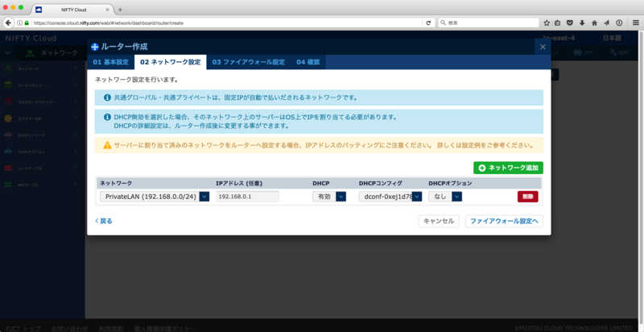Click the マルチロードバランサー sidebar icon
Image resolution: width=644 pixels, height=332 pixels.
[x=8, y=102]
